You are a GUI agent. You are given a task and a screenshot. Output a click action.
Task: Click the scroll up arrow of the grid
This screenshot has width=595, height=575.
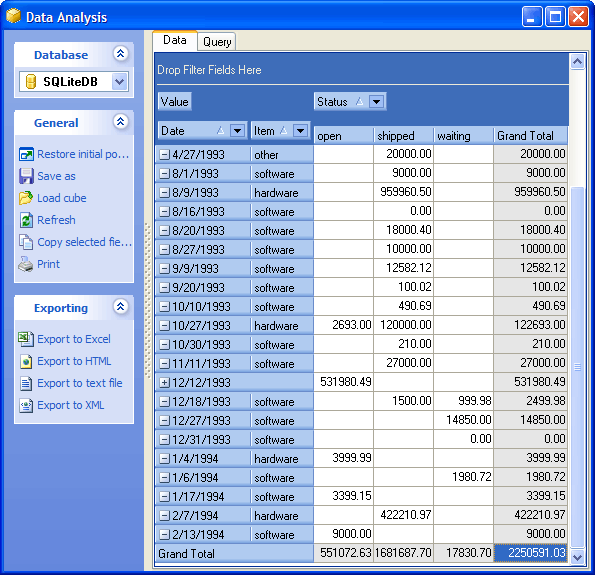click(577, 61)
